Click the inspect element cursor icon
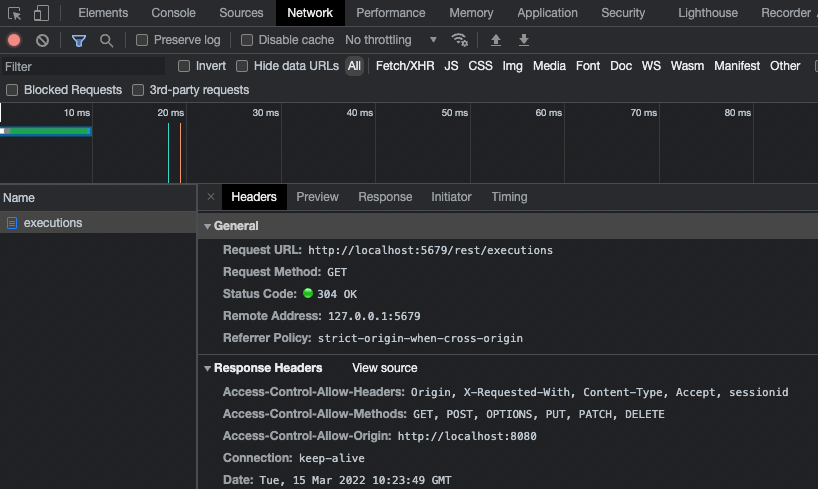Image resolution: width=818 pixels, height=489 pixels. pos(15,13)
